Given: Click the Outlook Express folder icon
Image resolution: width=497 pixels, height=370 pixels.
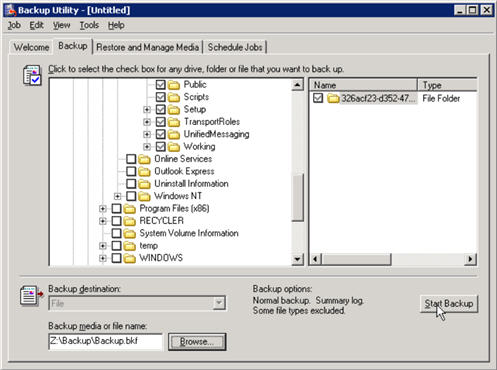Looking at the screenshot, I should coord(144,172).
